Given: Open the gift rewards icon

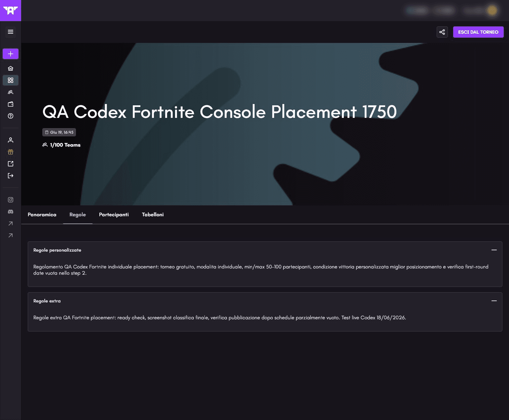Looking at the screenshot, I should pyautogui.click(x=11, y=152).
